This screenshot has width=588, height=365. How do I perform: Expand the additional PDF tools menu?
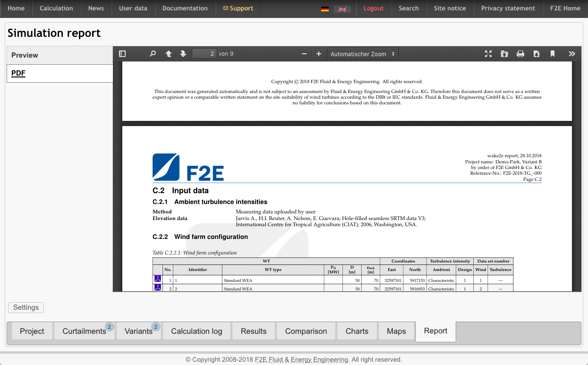click(571, 53)
